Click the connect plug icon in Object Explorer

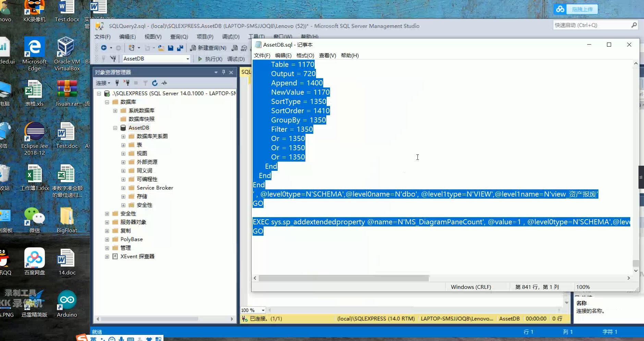117,83
